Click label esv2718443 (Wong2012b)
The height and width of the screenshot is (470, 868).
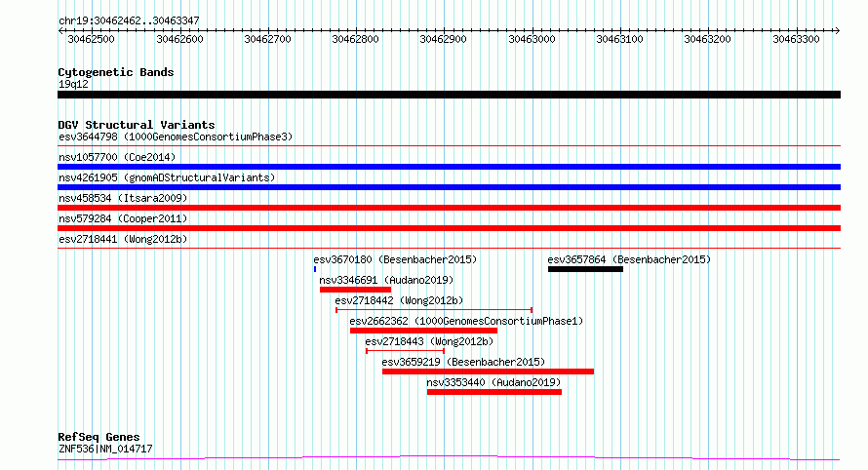[x=429, y=341]
